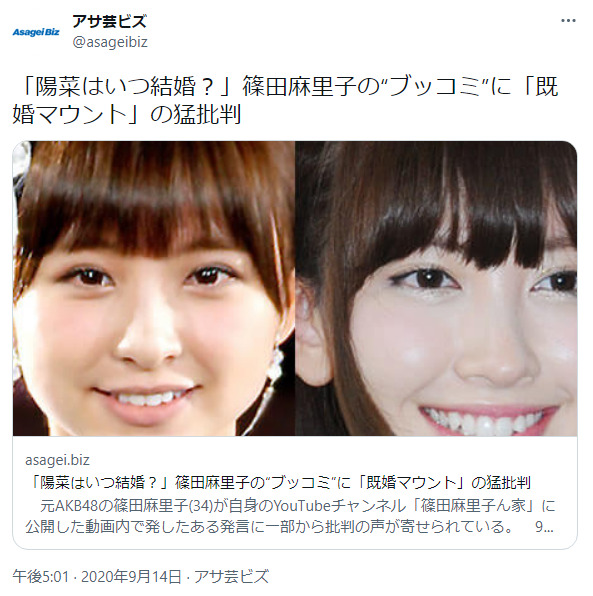Screen dimensions: 593x596
Task: Click the アサ芸ビズ display name
Action: point(109,21)
